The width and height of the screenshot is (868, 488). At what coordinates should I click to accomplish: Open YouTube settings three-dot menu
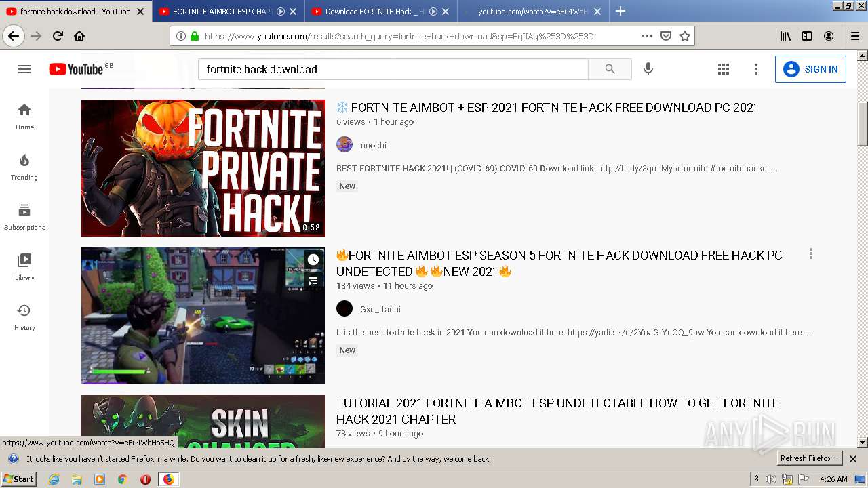pos(756,69)
